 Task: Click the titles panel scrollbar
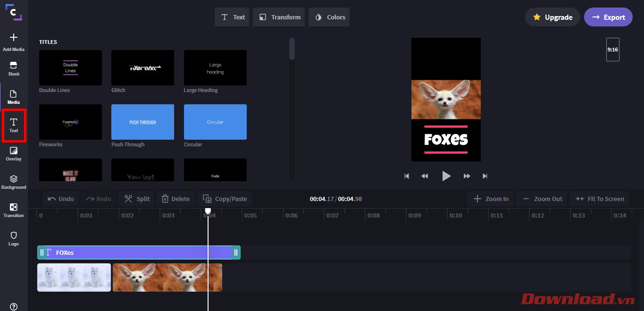pyautogui.click(x=292, y=49)
